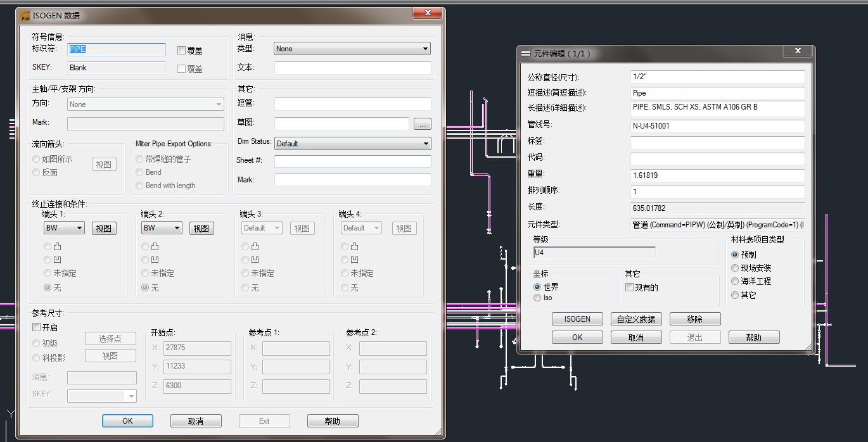Click OK in 元件编辑 dialog
868x442 pixels.
pyautogui.click(x=577, y=338)
